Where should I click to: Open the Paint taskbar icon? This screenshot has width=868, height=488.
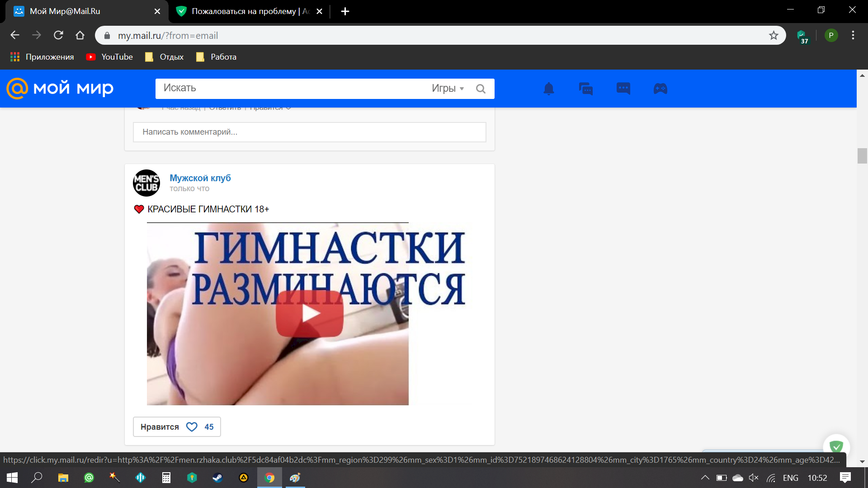pyautogui.click(x=295, y=478)
